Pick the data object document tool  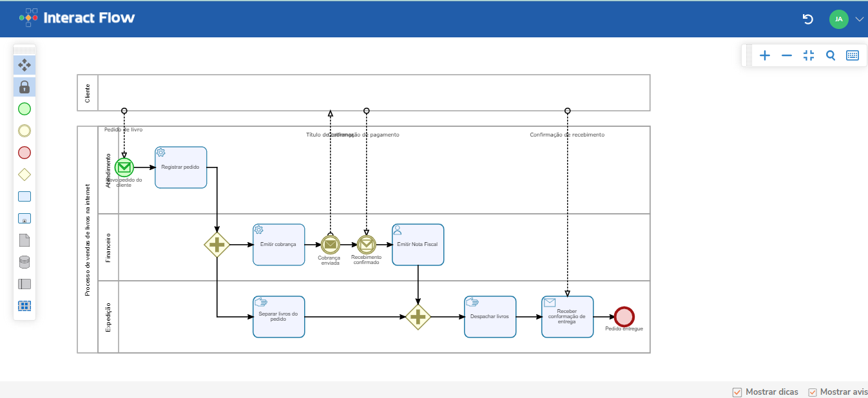[24, 240]
